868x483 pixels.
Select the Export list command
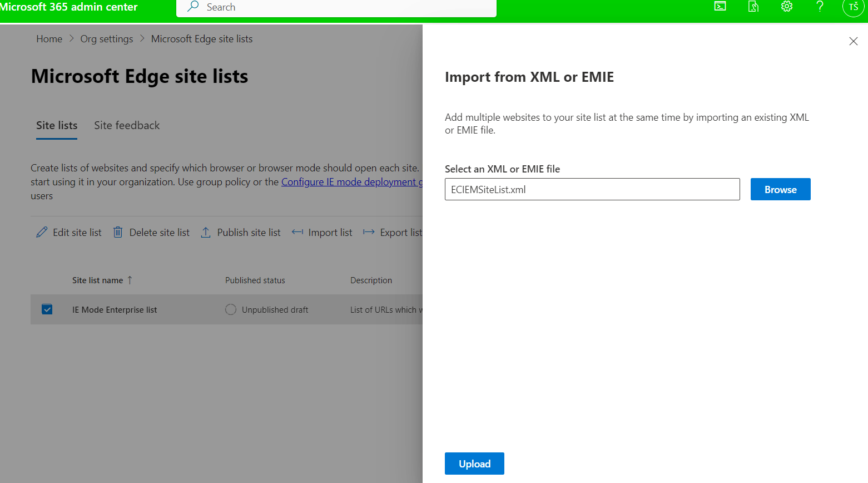click(x=393, y=233)
